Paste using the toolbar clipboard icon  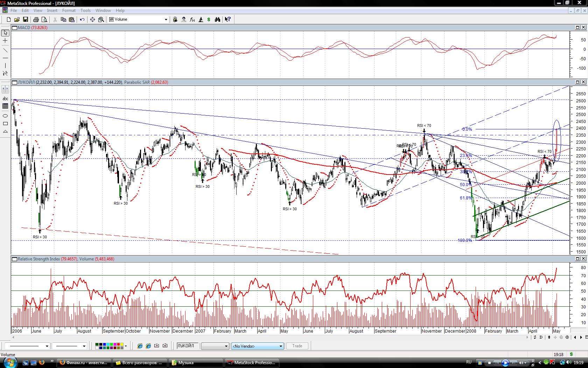point(72,20)
